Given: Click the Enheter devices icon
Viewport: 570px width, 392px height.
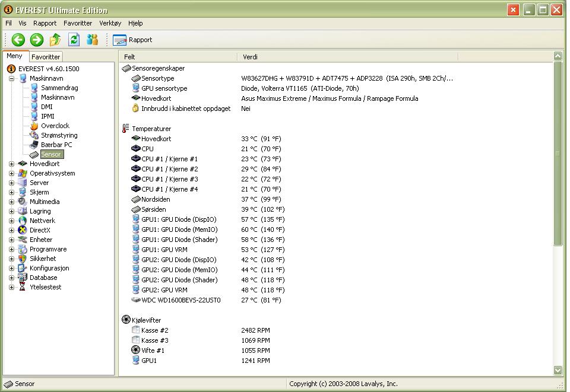Looking at the screenshot, I should [x=23, y=240].
